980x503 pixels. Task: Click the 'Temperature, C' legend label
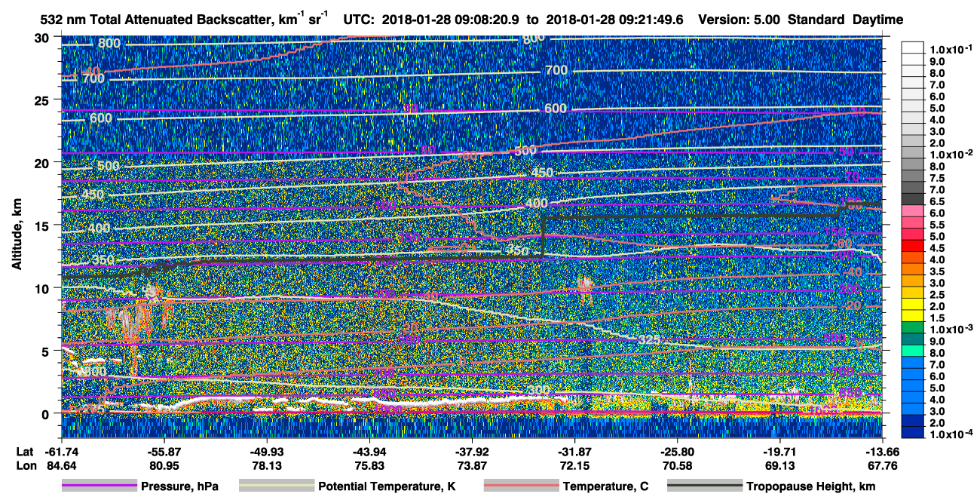(605, 486)
